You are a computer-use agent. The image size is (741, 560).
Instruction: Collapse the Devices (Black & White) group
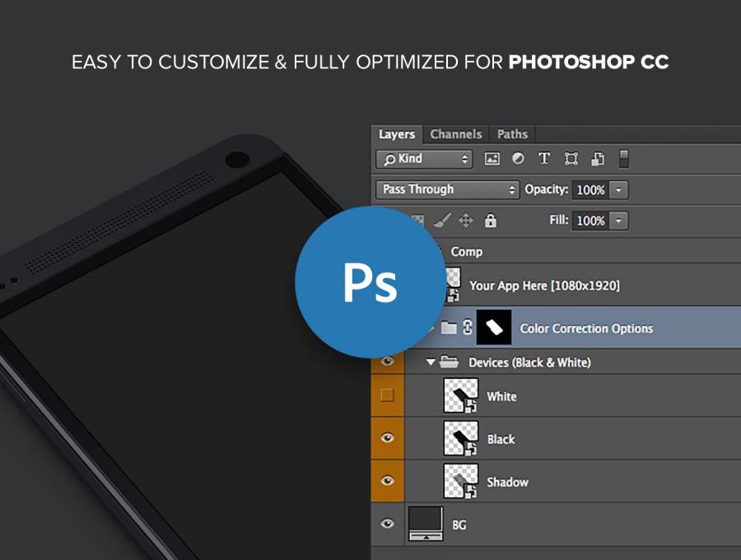pyautogui.click(x=431, y=362)
